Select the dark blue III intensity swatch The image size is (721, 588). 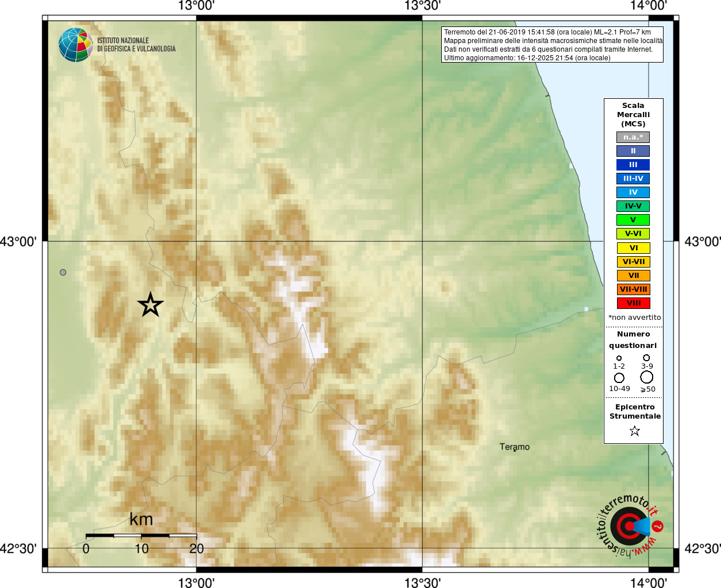pos(633,165)
